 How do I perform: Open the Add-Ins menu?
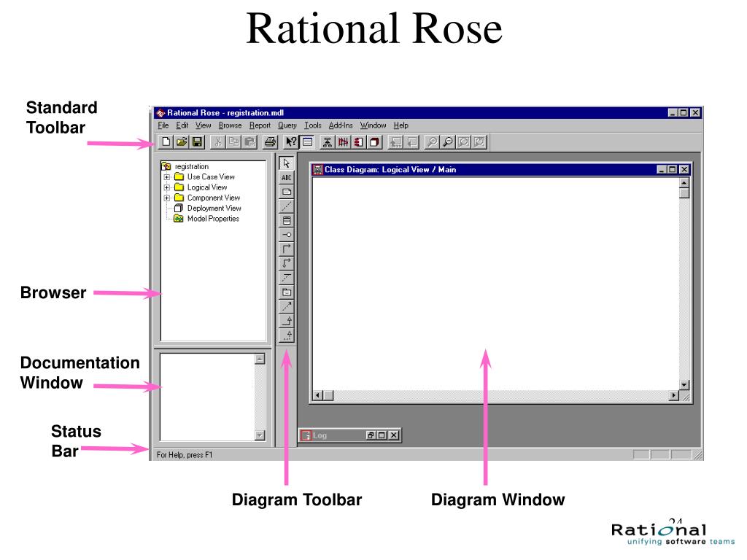pos(341,125)
